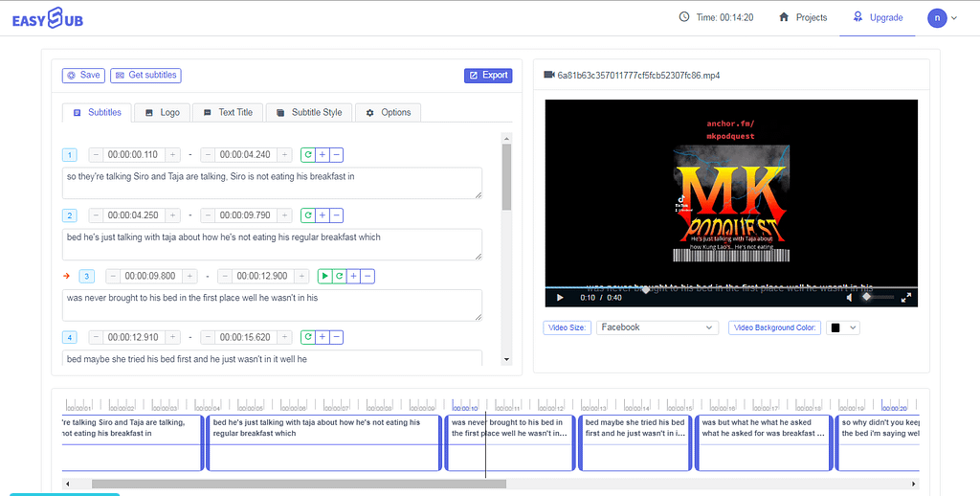This screenshot has width=980, height=496.
Task: Click the Time 00:14:20 indicator
Action: click(x=716, y=17)
